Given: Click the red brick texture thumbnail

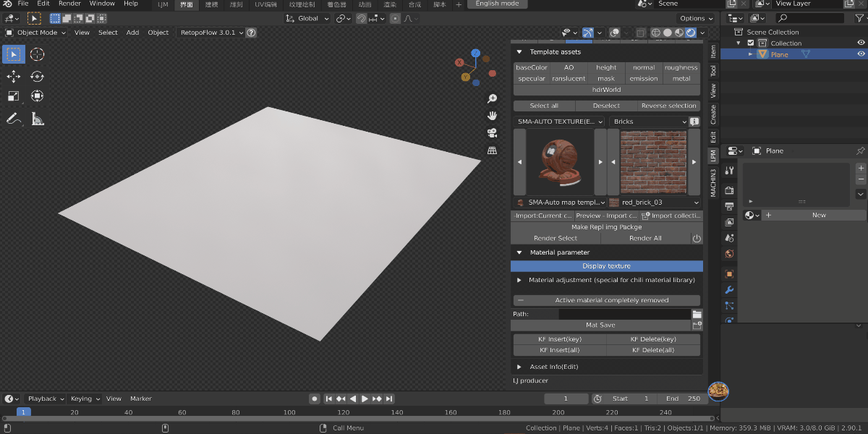Looking at the screenshot, I should [x=654, y=162].
